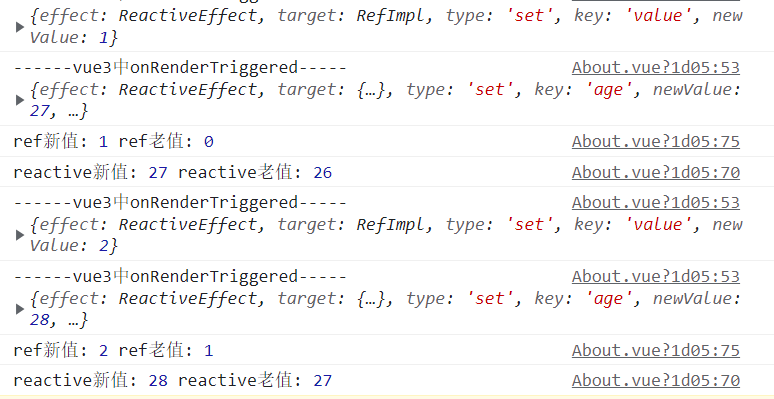The width and height of the screenshot is (774, 399).
Task: Click the object preview text containing key 'value', newValue 2
Action: click(x=386, y=235)
